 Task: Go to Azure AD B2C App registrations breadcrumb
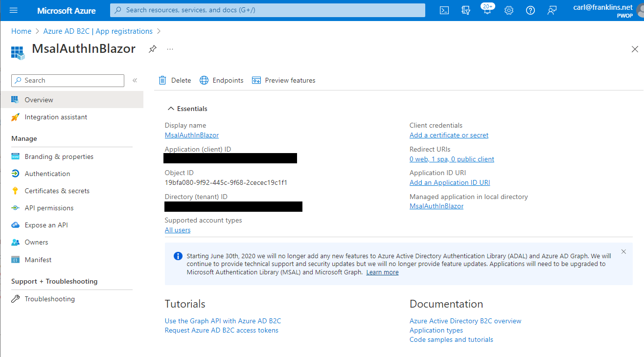98,31
